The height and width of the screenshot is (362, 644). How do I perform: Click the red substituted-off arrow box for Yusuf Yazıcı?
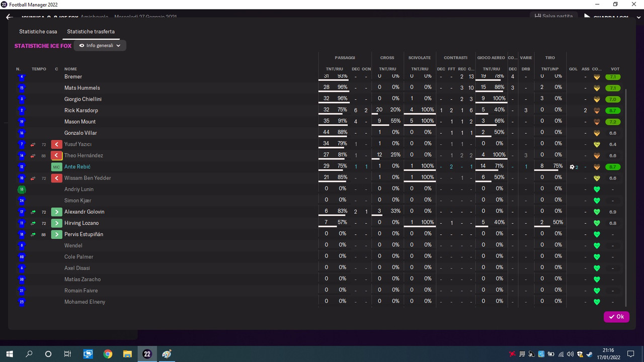[56, 144]
